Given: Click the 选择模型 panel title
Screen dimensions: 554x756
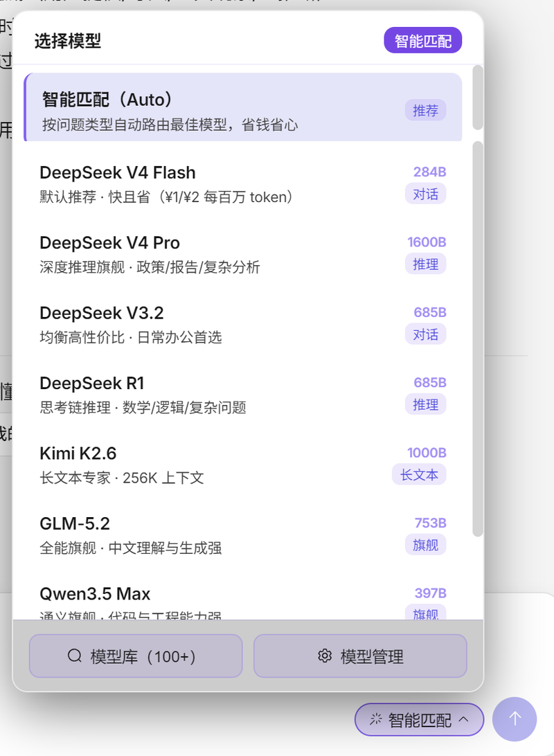Looking at the screenshot, I should click(x=67, y=41).
